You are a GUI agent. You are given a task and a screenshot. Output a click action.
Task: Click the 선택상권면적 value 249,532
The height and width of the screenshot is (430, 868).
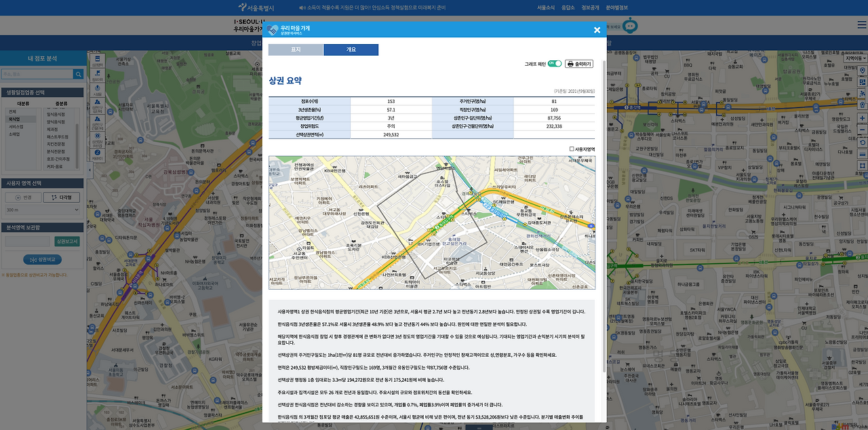[x=391, y=134]
